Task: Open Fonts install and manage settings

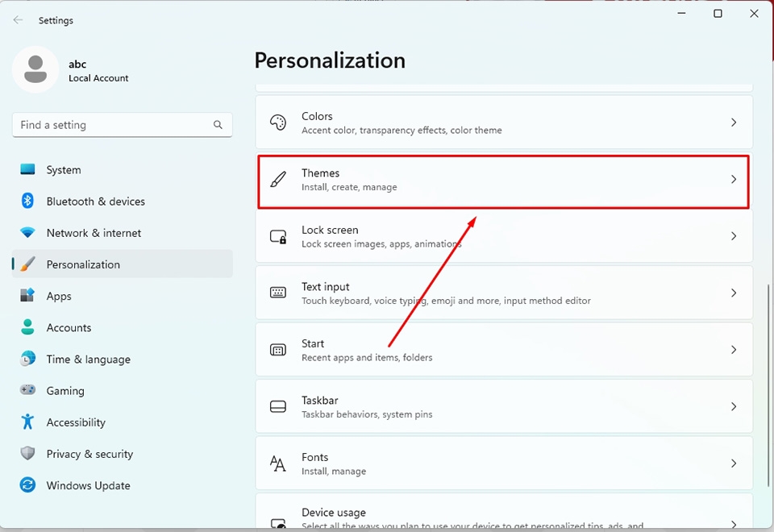Action: pos(504,463)
